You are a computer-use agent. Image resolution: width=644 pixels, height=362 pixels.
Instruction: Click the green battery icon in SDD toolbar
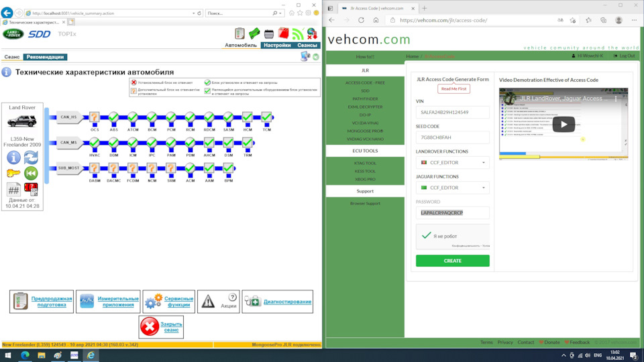click(254, 34)
